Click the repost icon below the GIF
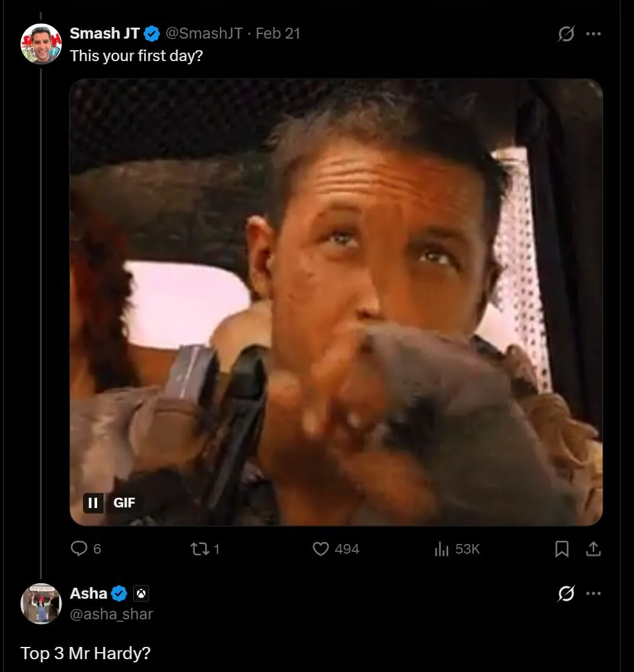 [x=201, y=549]
